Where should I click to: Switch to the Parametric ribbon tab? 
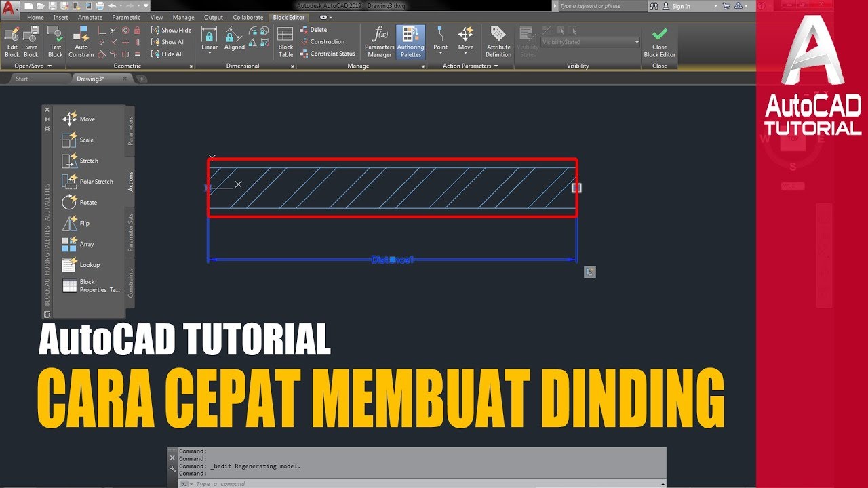(x=126, y=18)
